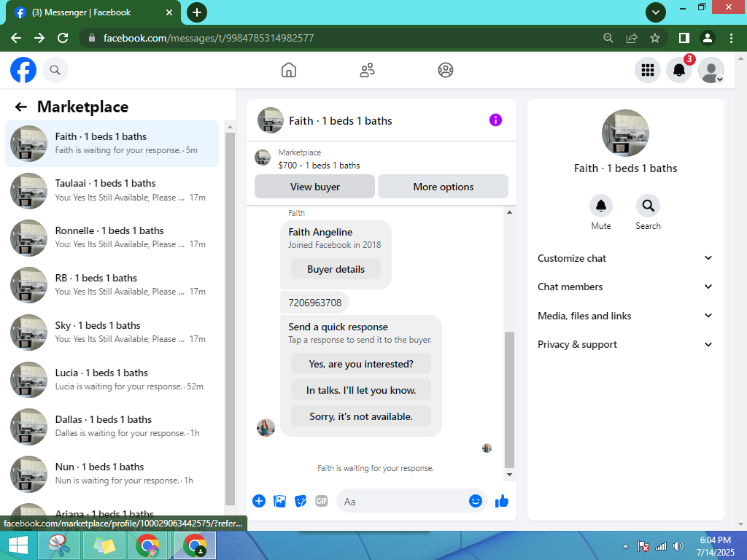
Task: Toggle the browser side panel icon
Action: click(x=684, y=38)
